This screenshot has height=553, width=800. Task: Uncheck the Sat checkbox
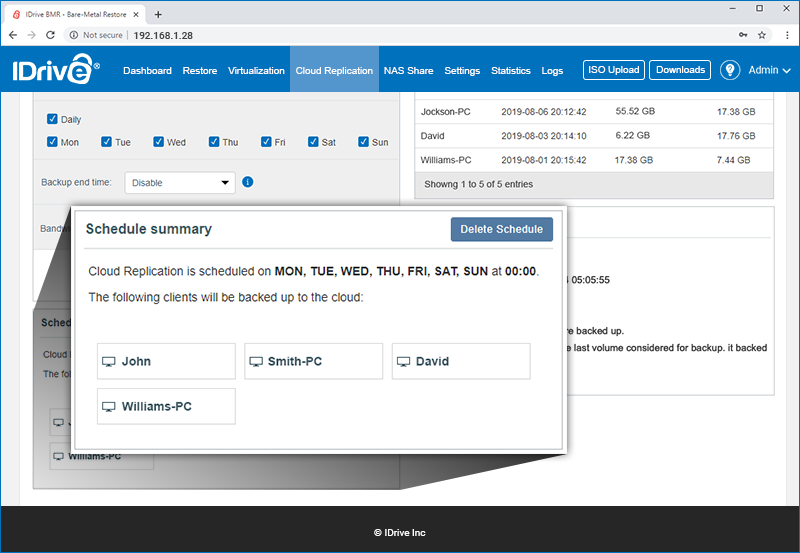[x=313, y=141]
